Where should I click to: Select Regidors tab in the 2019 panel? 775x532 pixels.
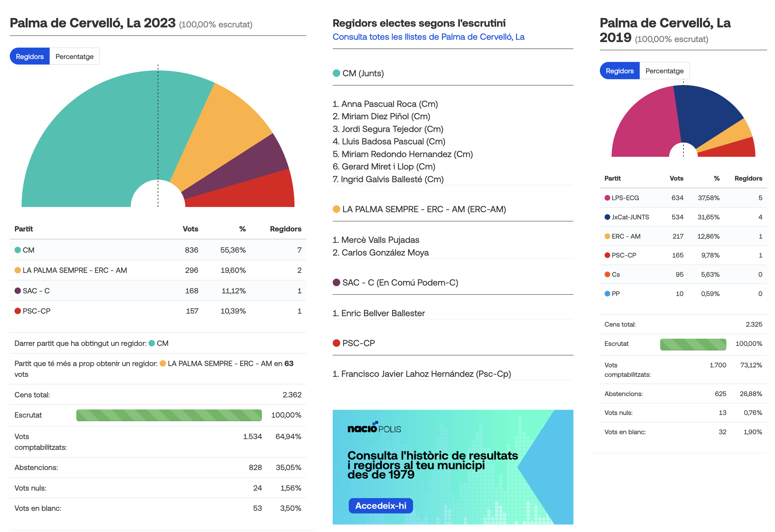pyautogui.click(x=620, y=71)
